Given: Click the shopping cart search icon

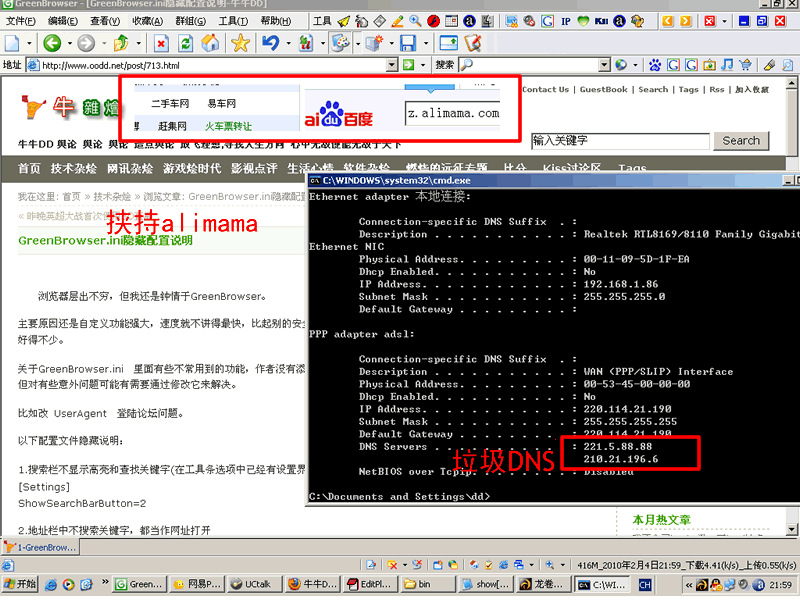Looking at the screenshot, I should [745, 65].
